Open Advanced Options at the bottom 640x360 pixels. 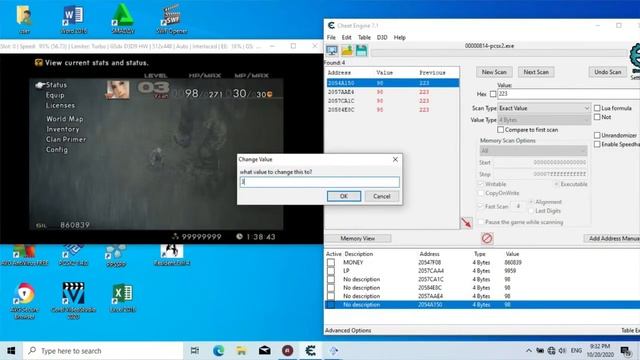click(348, 330)
